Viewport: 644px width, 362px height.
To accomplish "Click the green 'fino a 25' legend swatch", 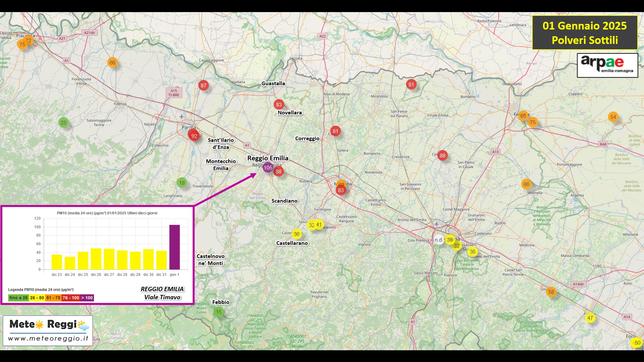I will pyautogui.click(x=18, y=298).
